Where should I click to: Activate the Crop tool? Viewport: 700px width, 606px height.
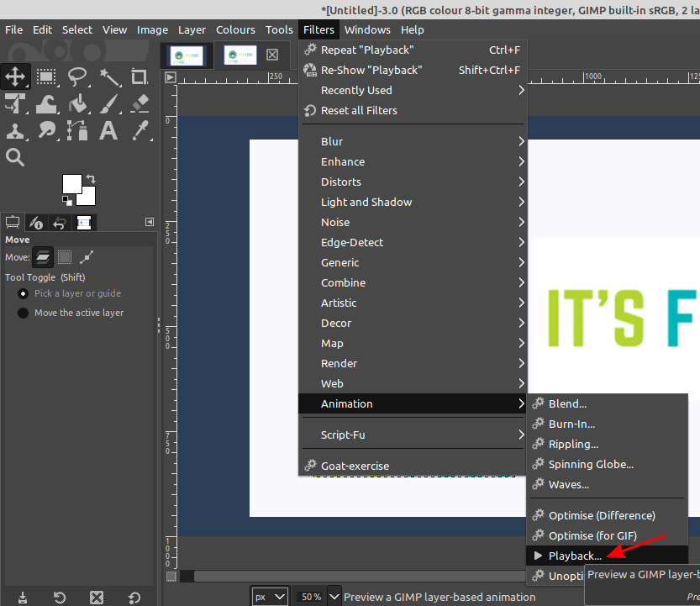pyautogui.click(x=140, y=76)
